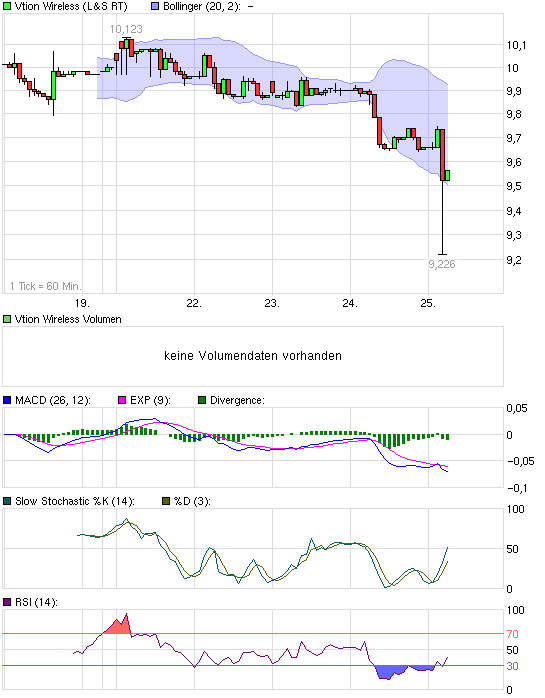The height and width of the screenshot is (698, 545).
Task: Click the 'Vtion Wireless Volumen' label
Action: tap(68, 319)
